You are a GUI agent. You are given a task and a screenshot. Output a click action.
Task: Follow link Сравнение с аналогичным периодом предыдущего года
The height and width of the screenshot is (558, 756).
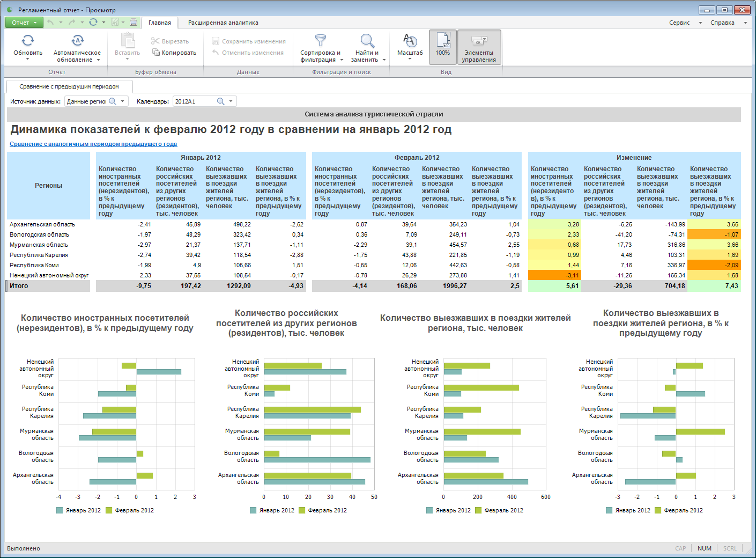click(93, 144)
